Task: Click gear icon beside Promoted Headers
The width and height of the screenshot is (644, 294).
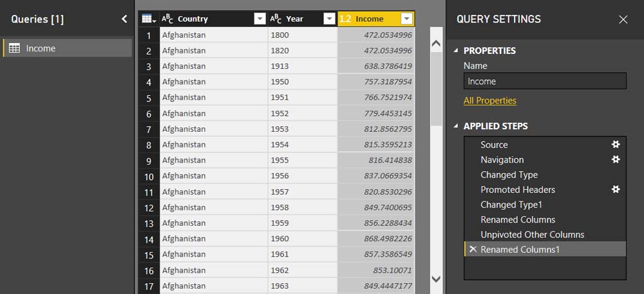Action: [615, 189]
